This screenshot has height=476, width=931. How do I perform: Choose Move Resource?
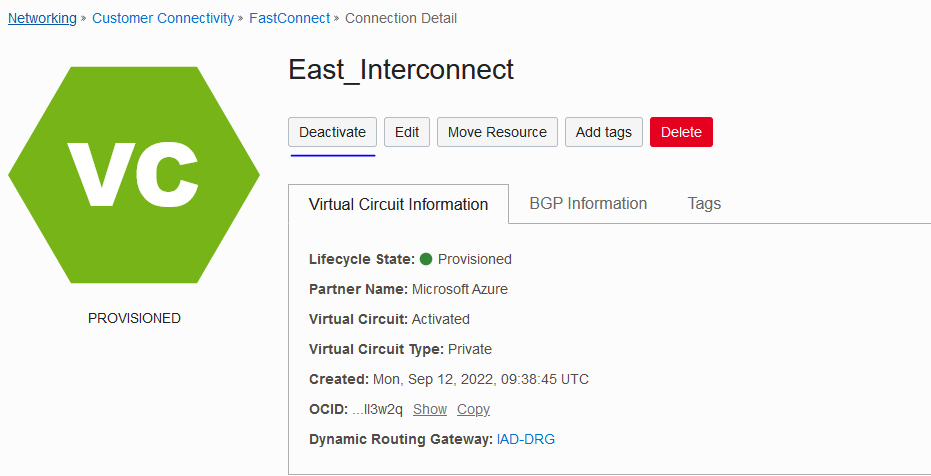497,132
